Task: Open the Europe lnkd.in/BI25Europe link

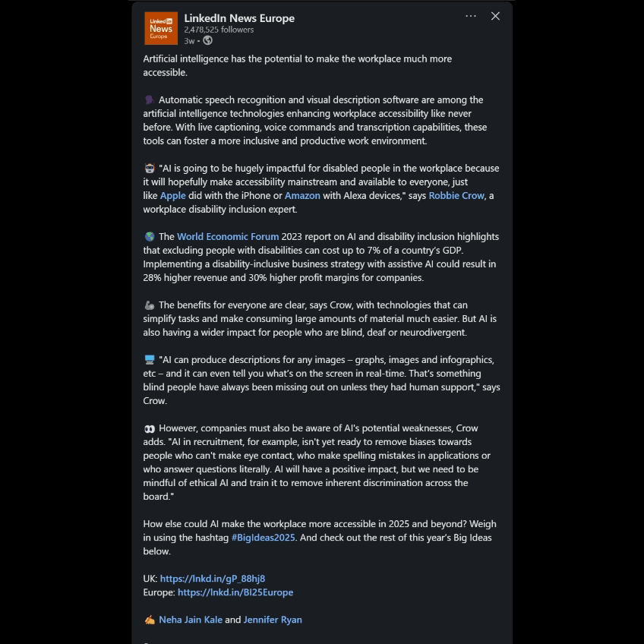Action: (235, 592)
